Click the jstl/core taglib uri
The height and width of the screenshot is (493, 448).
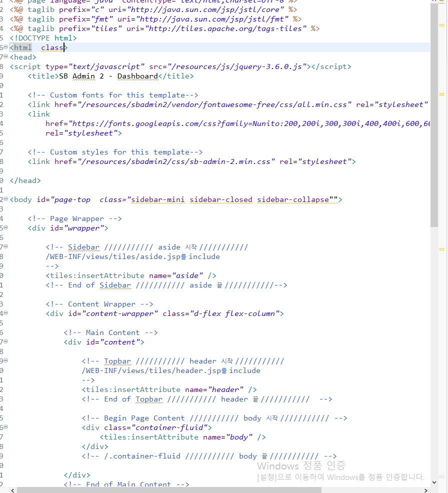coord(205,9)
